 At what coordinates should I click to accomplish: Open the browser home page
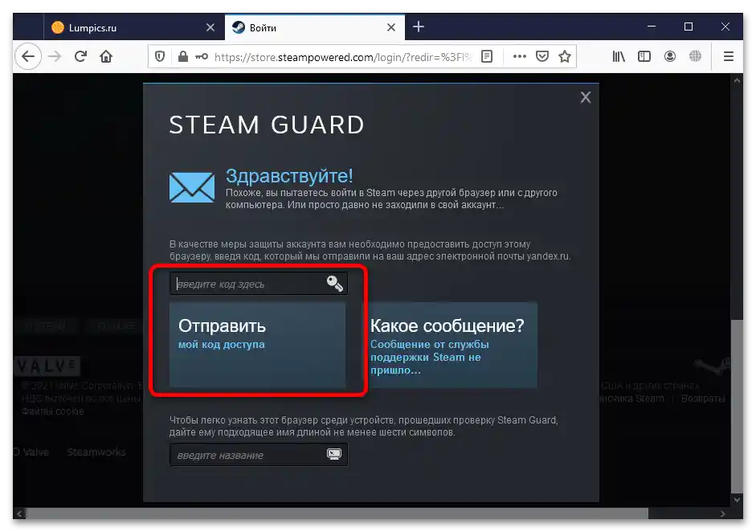(106, 56)
